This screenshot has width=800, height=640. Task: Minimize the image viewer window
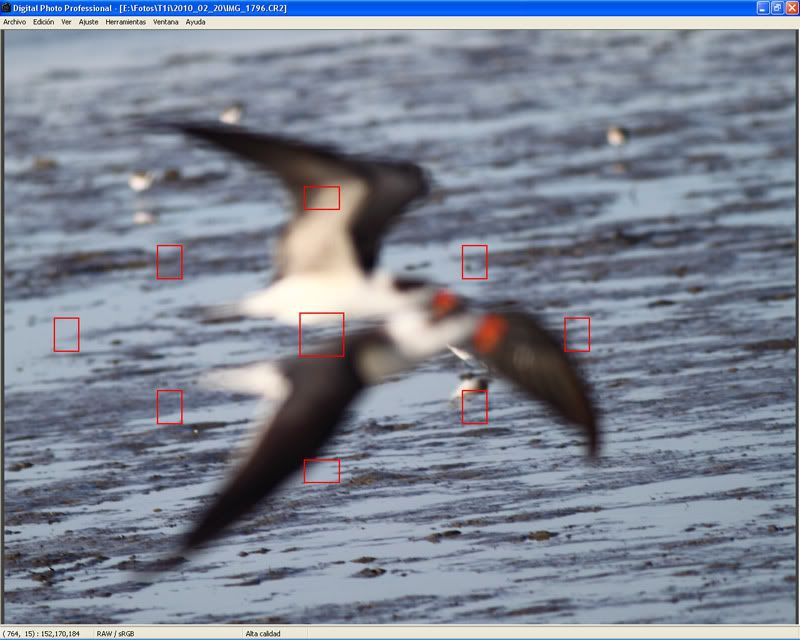(762, 7)
